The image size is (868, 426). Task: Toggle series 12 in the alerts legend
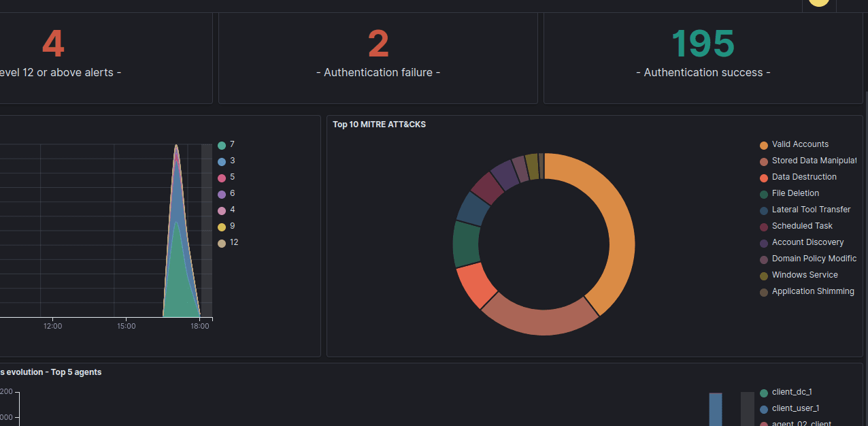pos(233,242)
